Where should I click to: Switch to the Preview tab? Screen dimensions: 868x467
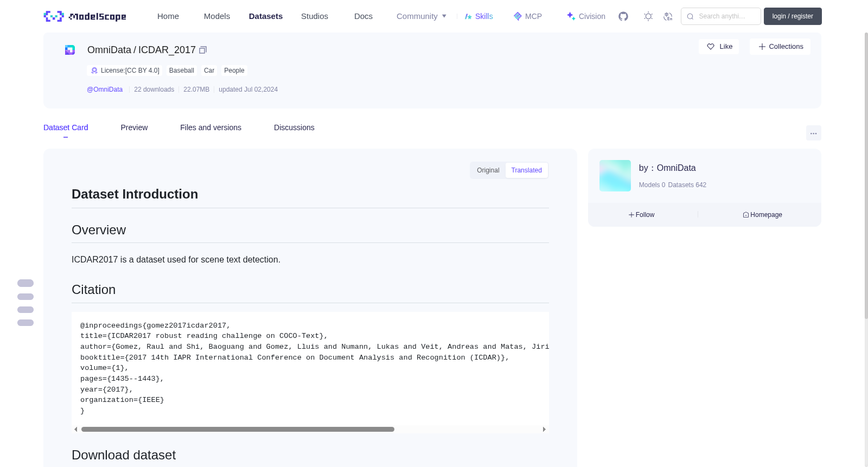click(x=134, y=127)
